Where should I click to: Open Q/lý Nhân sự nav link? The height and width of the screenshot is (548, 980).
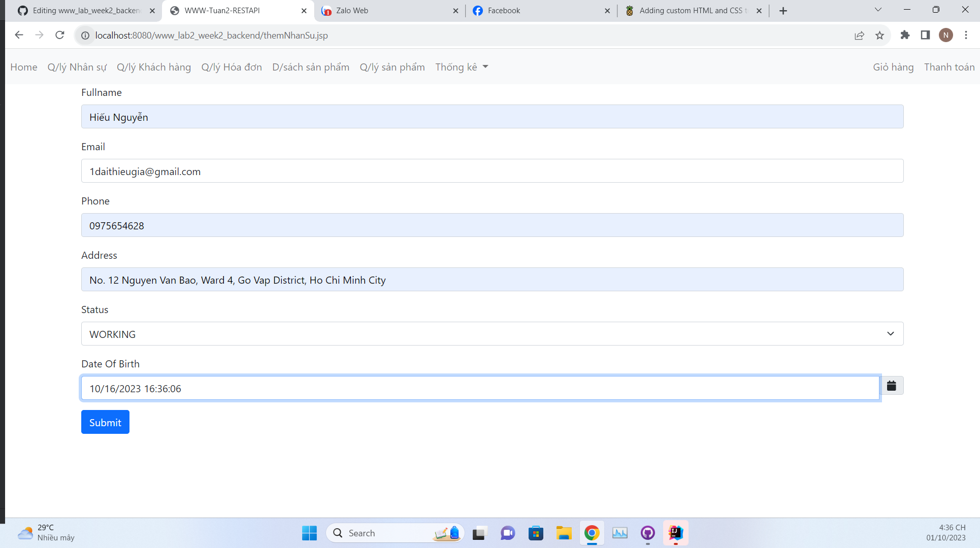tap(77, 67)
